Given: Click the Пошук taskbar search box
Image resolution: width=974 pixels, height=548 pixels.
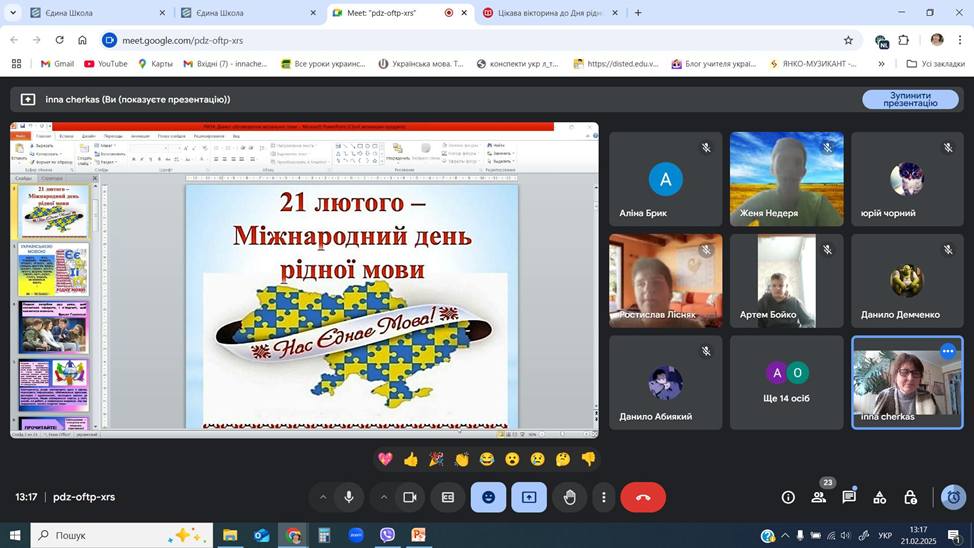Looking at the screenshot, I should click(121, 535).
